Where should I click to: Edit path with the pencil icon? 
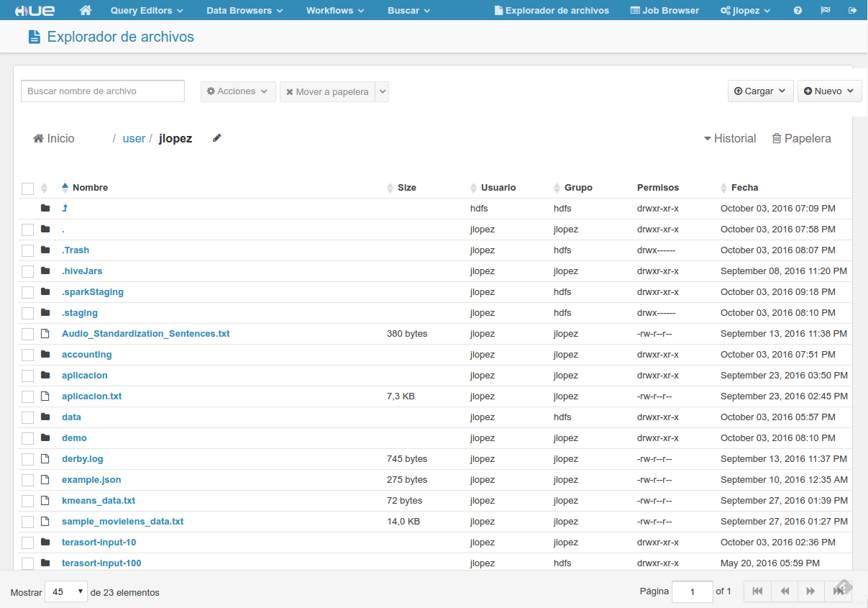[x=217, y=137]
